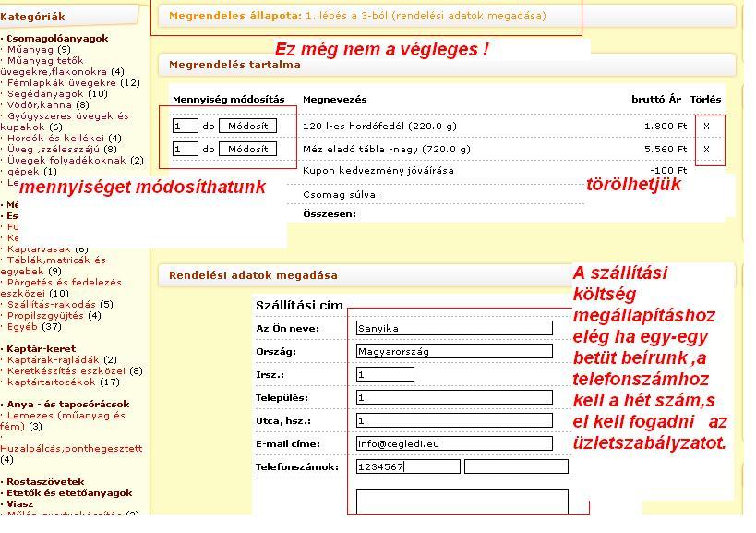This screenshot has height=533, width=756.
Task: Click the 'Megrendelés tartalma' section heading
Action: 234,65
